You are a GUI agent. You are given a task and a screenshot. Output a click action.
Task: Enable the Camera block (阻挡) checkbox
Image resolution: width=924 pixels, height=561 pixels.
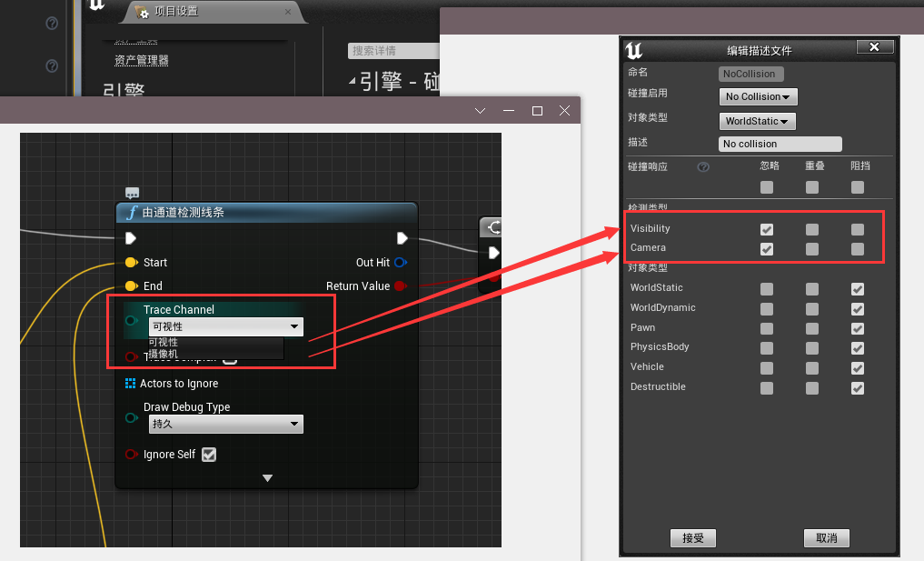[857, 248]
